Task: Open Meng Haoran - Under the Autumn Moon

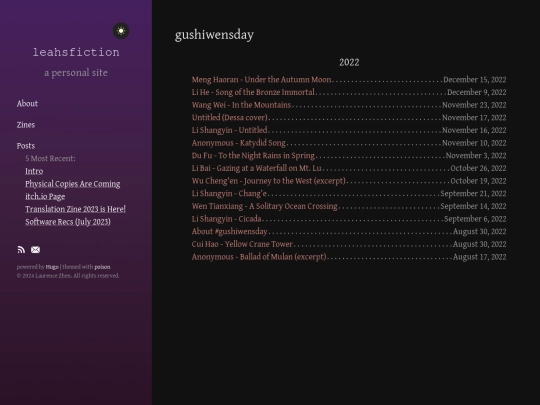Action: tap(261, 80)
